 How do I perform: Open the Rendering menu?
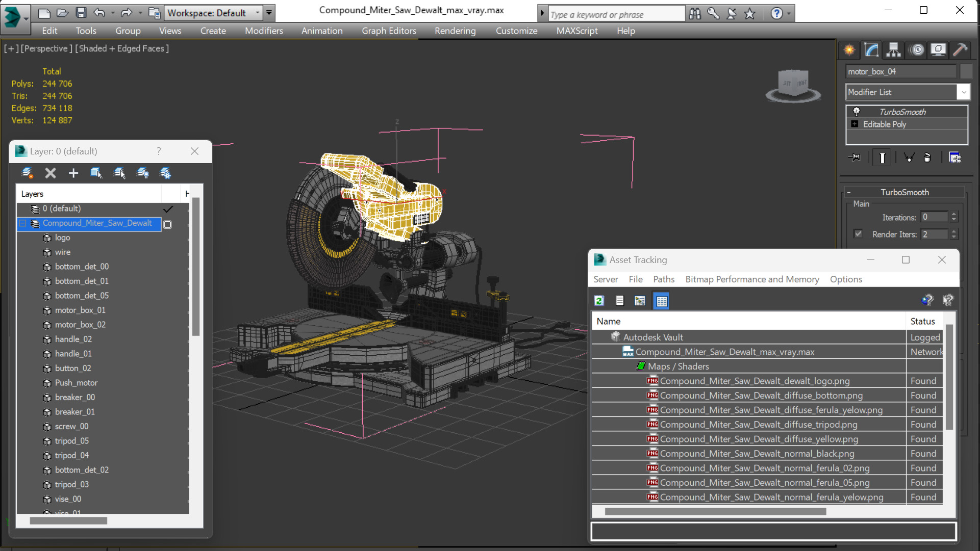[455, 31]
